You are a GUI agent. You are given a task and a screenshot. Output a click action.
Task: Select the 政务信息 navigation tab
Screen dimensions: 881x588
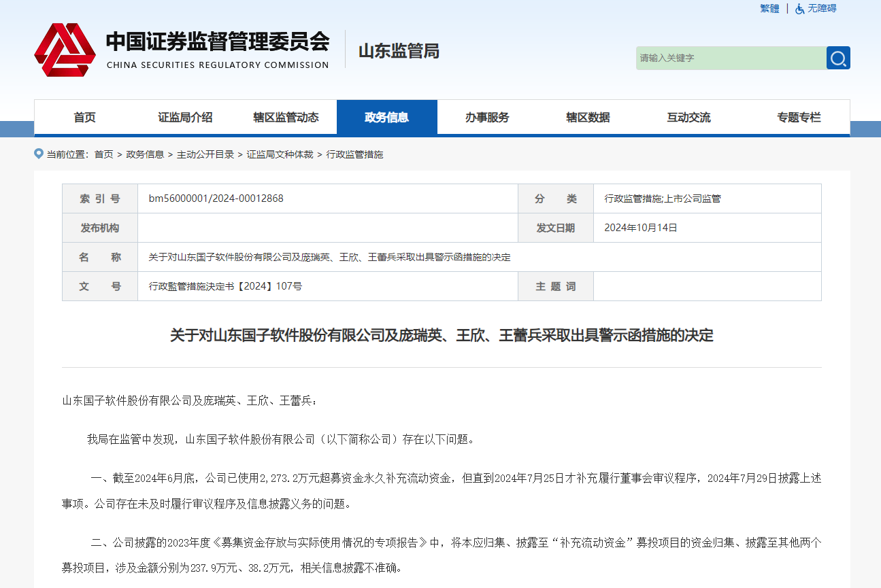tap(386, 118)
